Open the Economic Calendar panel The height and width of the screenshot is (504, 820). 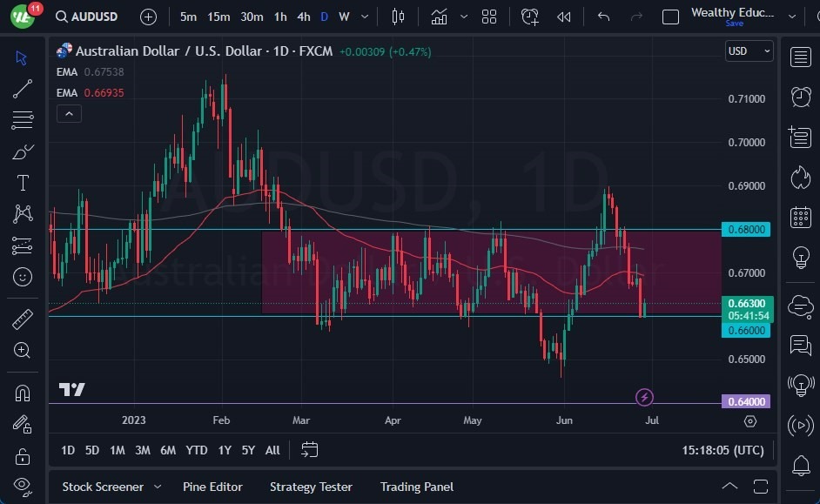[x=801, y=217]
